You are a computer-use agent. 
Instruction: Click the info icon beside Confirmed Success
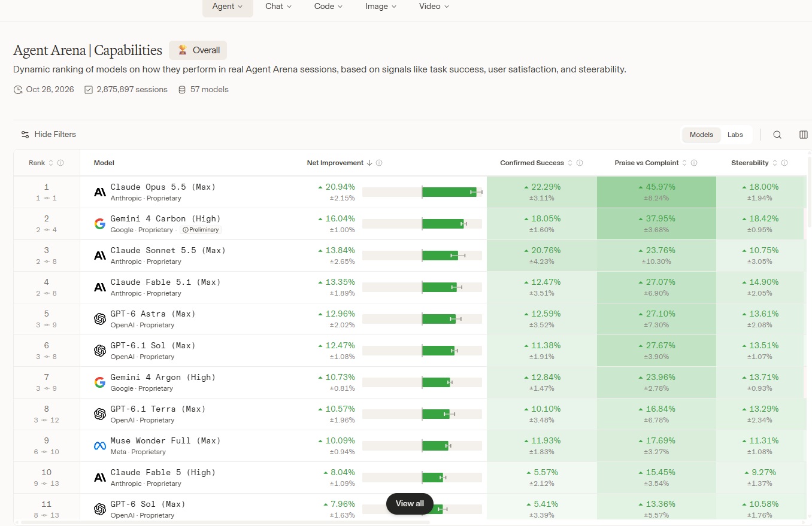tap(580, 163)
